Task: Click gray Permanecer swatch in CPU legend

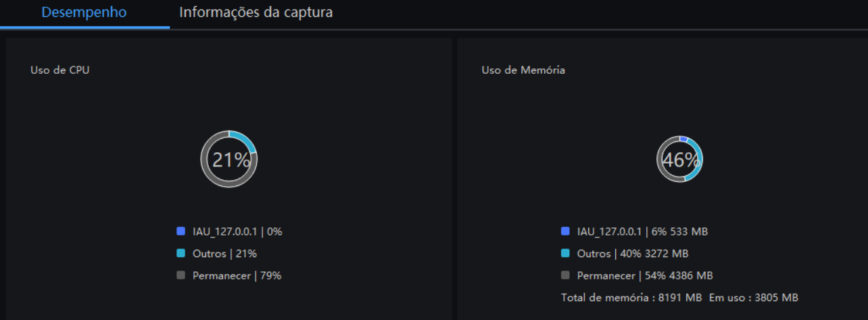Action: pyautogui.click(x=180, y=275)
